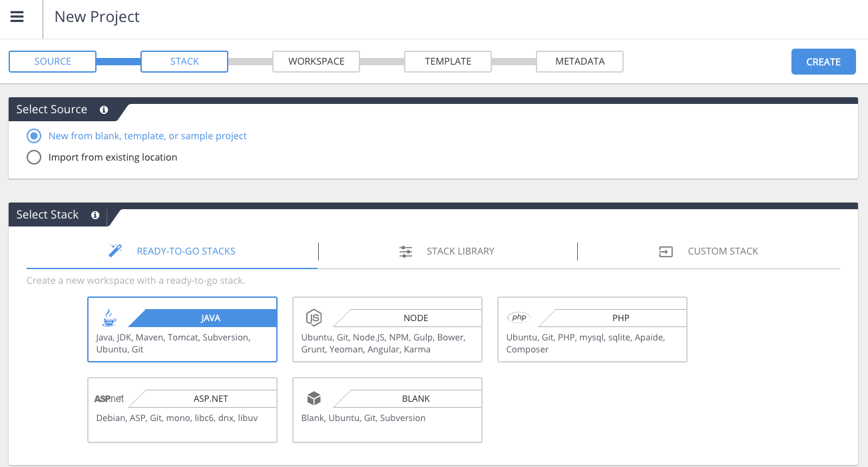The width and height of the screenshot is (868, 467).
Task: Click 'Debian, ASP, Git, mono' description text
Action: tap(177, 418)
